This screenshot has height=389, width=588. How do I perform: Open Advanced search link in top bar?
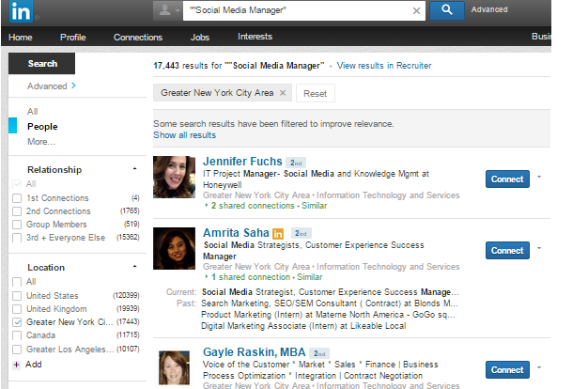point(489,9)
